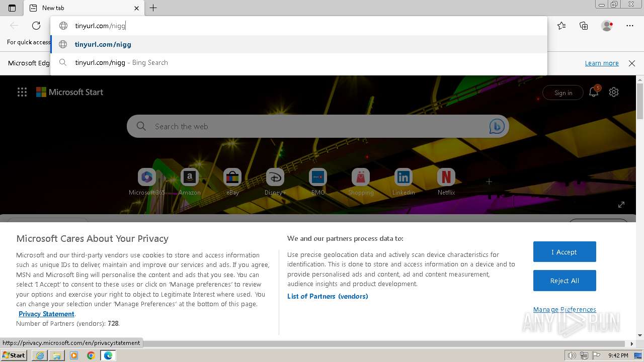Click the address bar text field

pyautogui.click(x=299, y=26)
